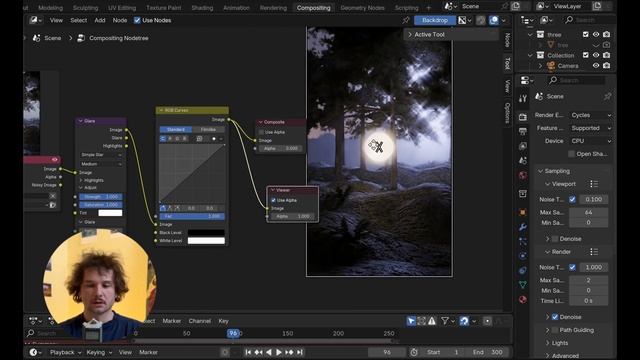Open the Playback dropdown in timeline
The height and width of the screenshot is (360, 640).
(x=65, y=352)
